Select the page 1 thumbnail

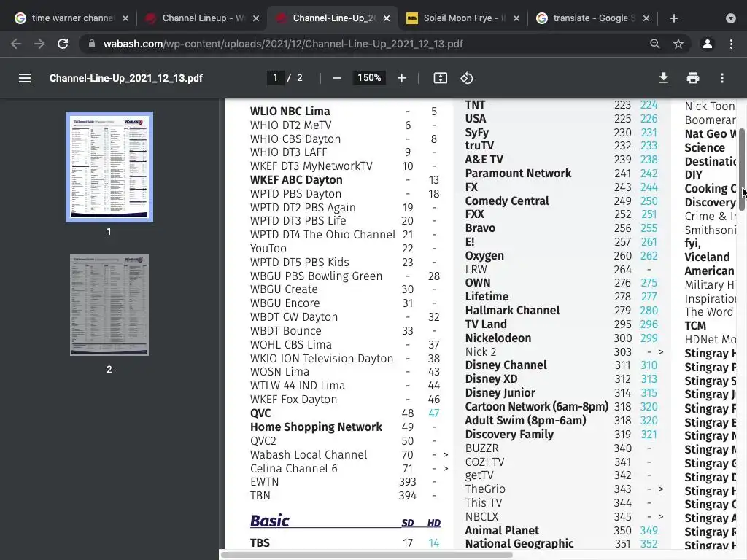click(x=109, y=167)
